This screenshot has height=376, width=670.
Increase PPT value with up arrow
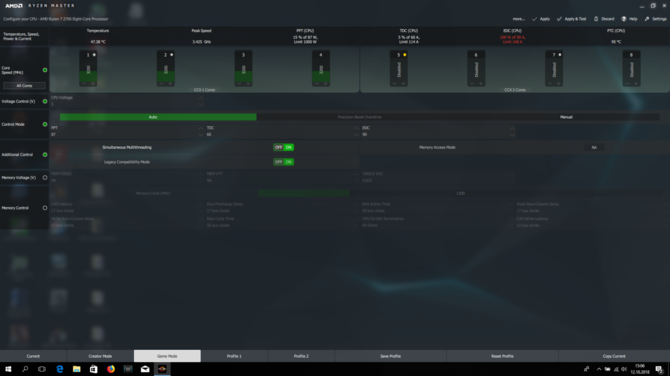click(201, 128)
